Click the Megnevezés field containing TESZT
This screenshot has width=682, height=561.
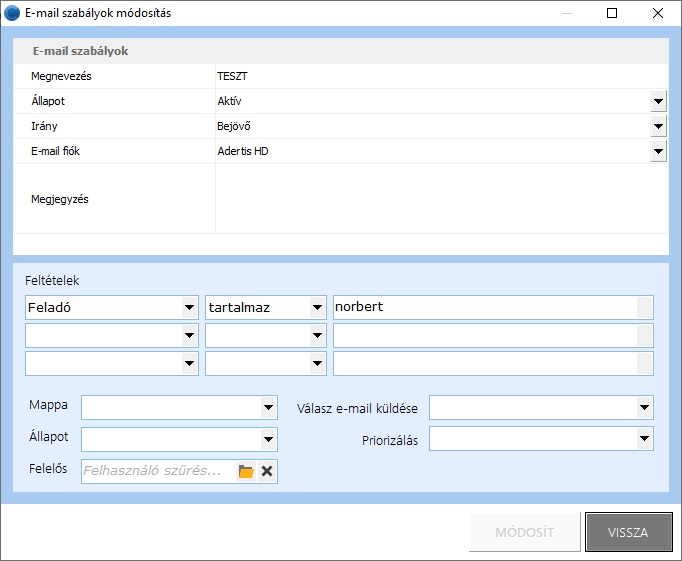click(440, 76)
